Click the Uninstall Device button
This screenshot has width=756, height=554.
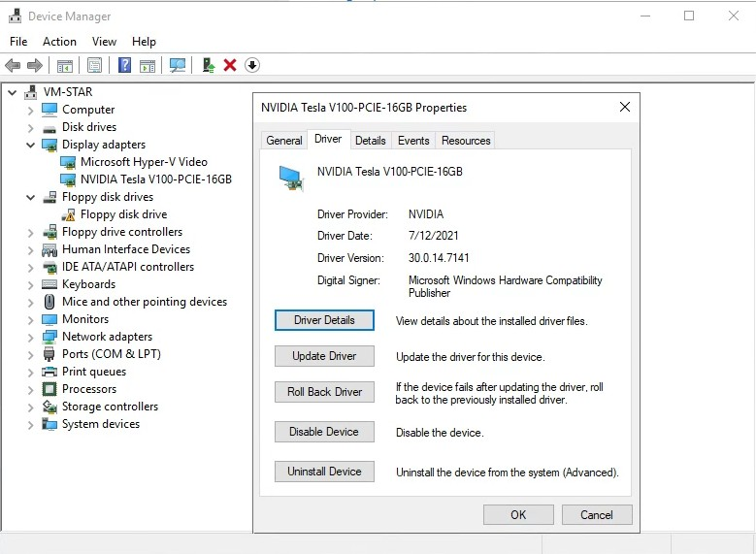(324, 472)
